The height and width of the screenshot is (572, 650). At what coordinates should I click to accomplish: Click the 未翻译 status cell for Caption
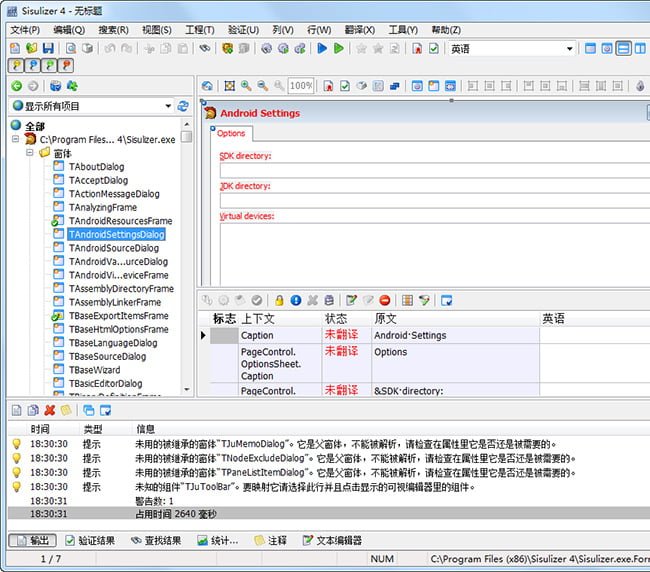[341, 335]
